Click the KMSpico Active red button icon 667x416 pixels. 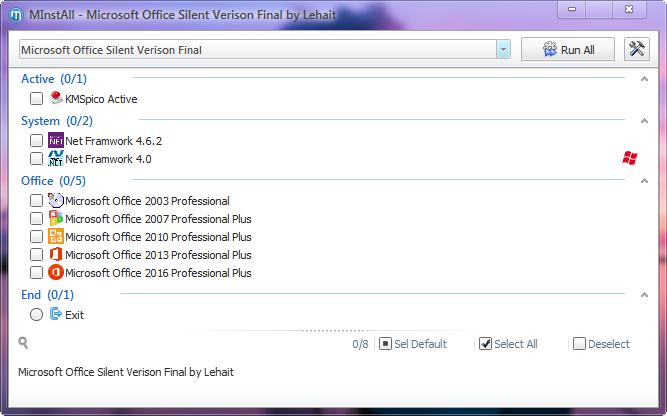56,98
